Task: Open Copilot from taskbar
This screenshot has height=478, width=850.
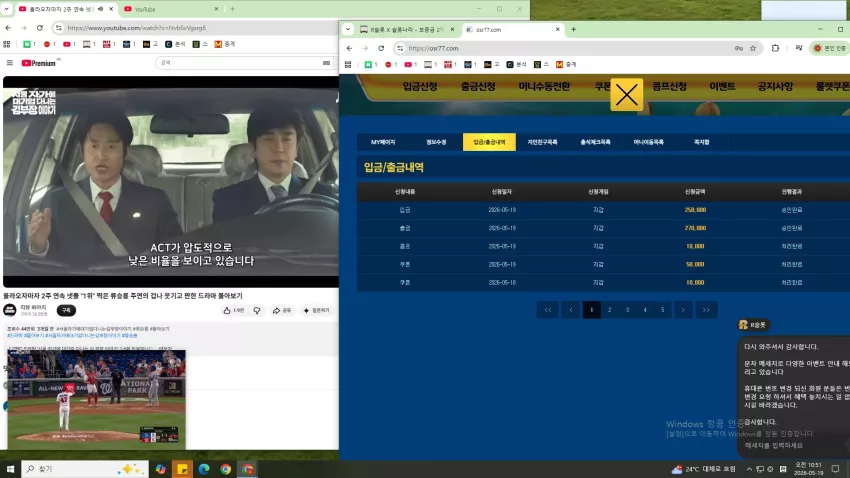Action: click(x=160, y=469)
